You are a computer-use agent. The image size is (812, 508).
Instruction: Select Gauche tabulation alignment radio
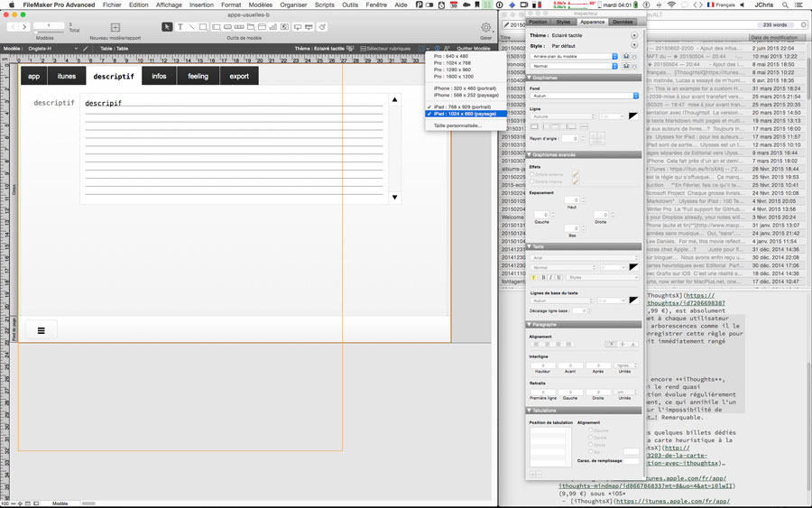(590, 430)
